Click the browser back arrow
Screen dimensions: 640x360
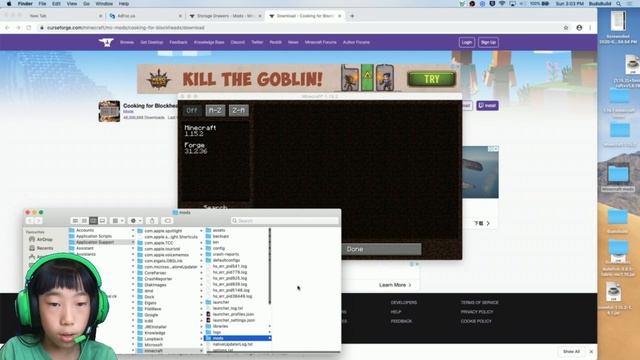(x=7, y=28)
